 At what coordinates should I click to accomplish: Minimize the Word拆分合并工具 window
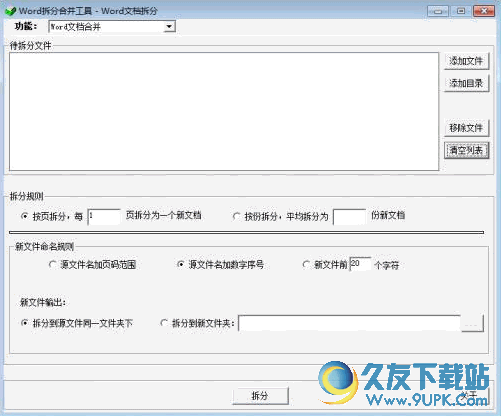[x=438, y=11]
